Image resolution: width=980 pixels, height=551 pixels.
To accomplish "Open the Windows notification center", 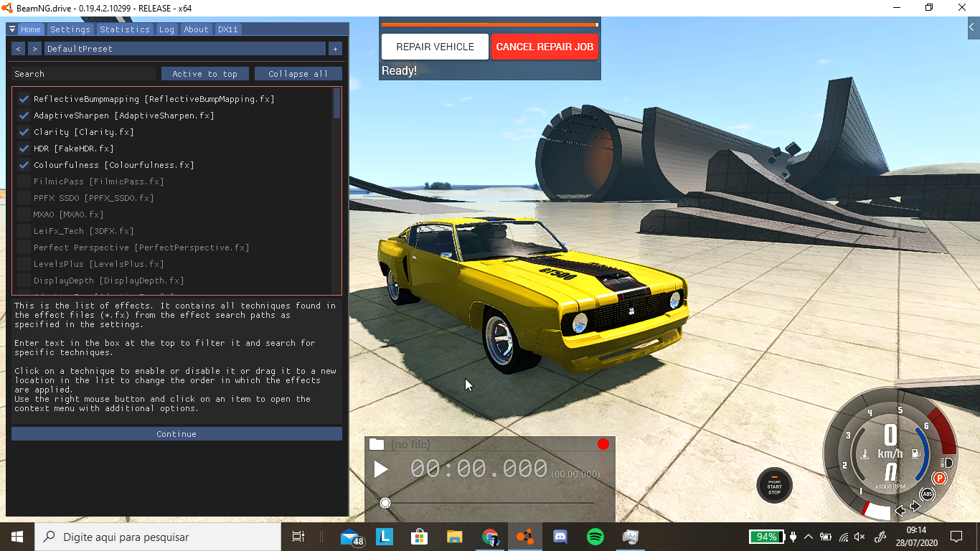I will coord(956,537).
